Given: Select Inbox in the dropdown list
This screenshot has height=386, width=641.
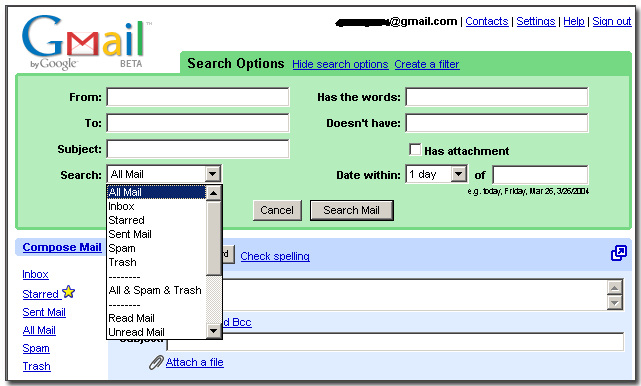Looking at the screenshot, I should 156,206.
